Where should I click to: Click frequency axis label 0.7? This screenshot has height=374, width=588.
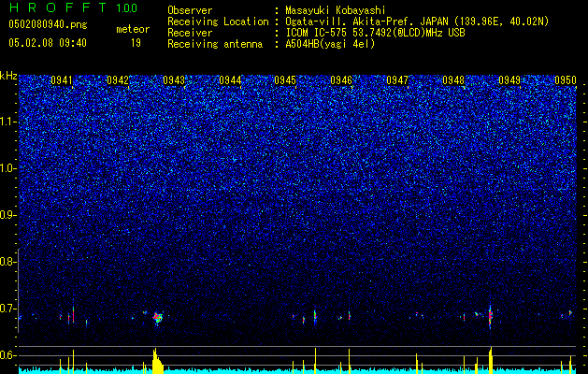tap(6, 309)
